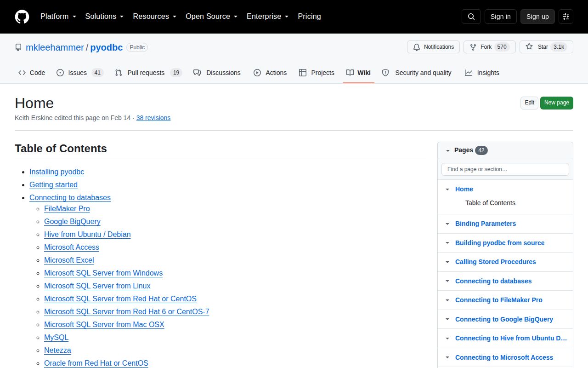This screenshot has height=368, width=588.
Task: Click the repository icon beside mkleehammer
Action: pyautogui.click(x=18, y=47)
